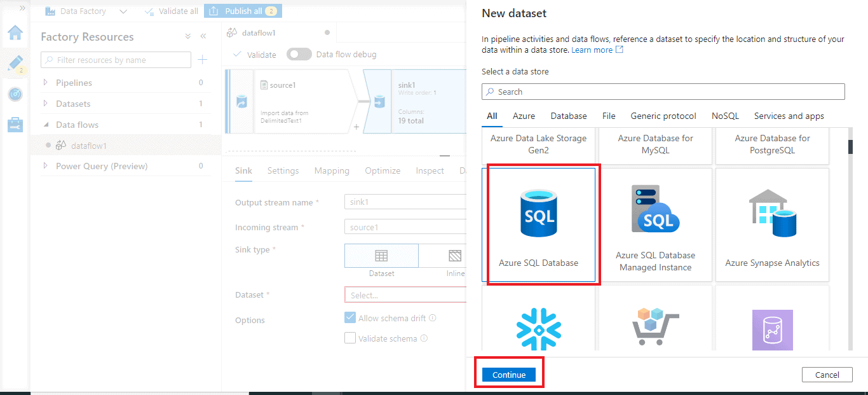Select Azure SQL Database Managed Instance tile
This screenshot has height=395, width=868.
(x=656, y=225)
